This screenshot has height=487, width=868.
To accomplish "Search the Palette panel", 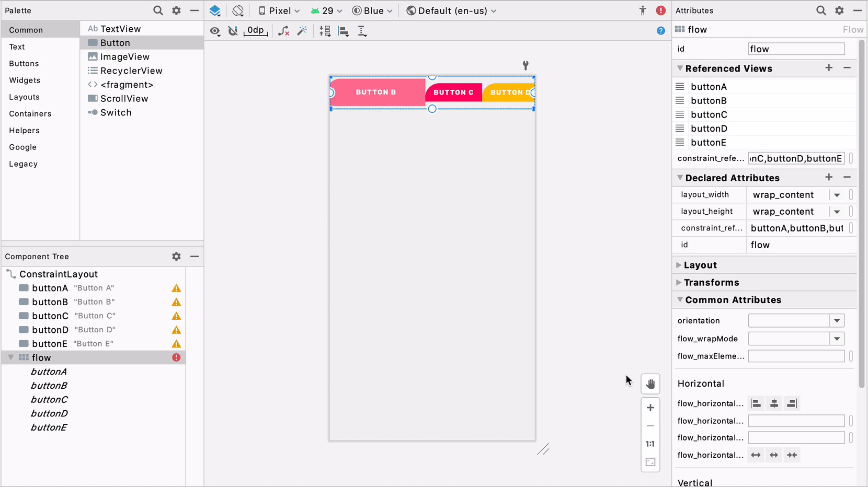I will point(158,10).
